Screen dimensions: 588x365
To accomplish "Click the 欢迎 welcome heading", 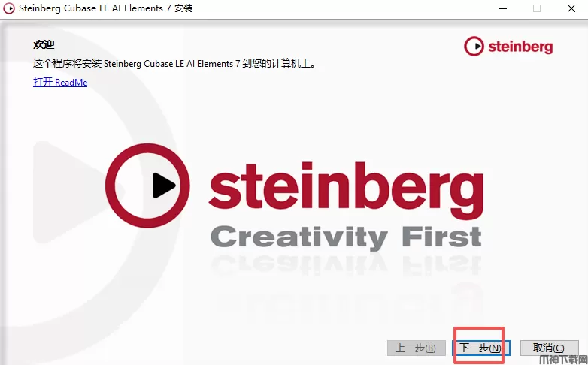I will [44, 44].
